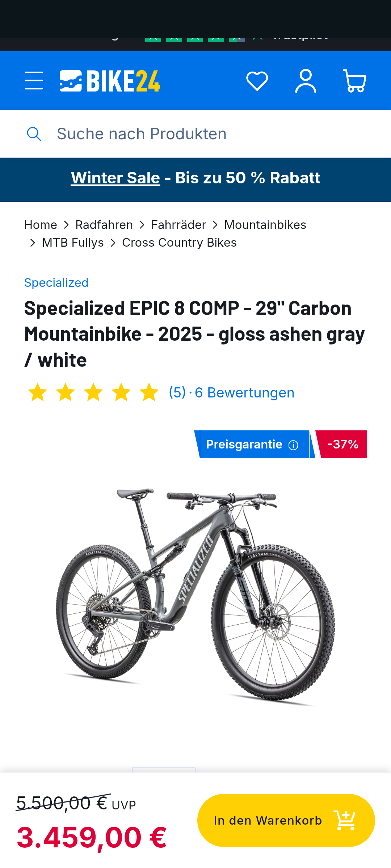Click the 'In den Warenkorb' button
This screenshot has width=391, height=868.
pos(286,820)
